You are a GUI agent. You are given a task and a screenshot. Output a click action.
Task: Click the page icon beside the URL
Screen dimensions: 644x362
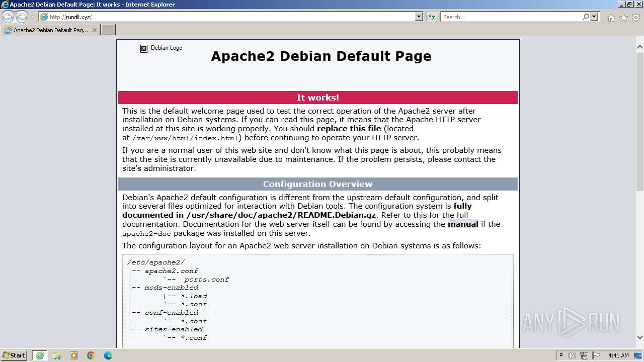[44, 17]
